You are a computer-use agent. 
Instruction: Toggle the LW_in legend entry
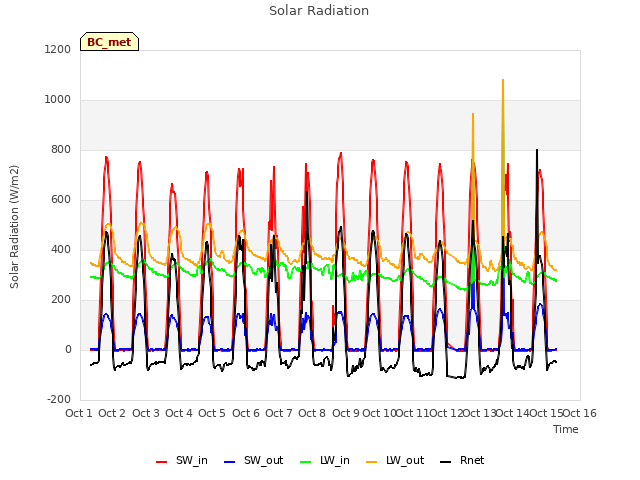325,461
